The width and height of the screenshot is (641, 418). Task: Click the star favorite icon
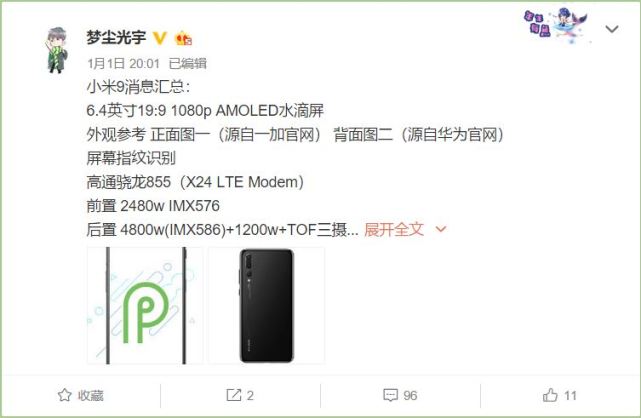[x=64, y=395]
